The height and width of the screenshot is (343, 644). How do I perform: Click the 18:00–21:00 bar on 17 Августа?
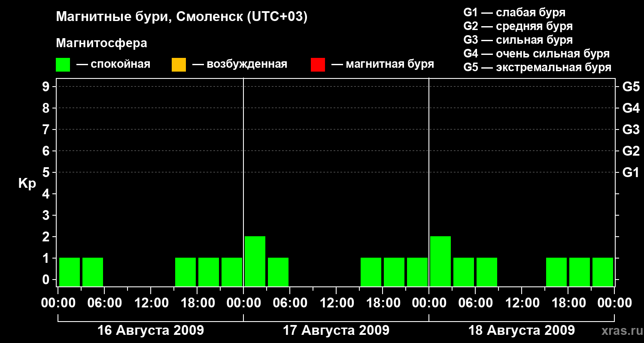click(394, 272)
